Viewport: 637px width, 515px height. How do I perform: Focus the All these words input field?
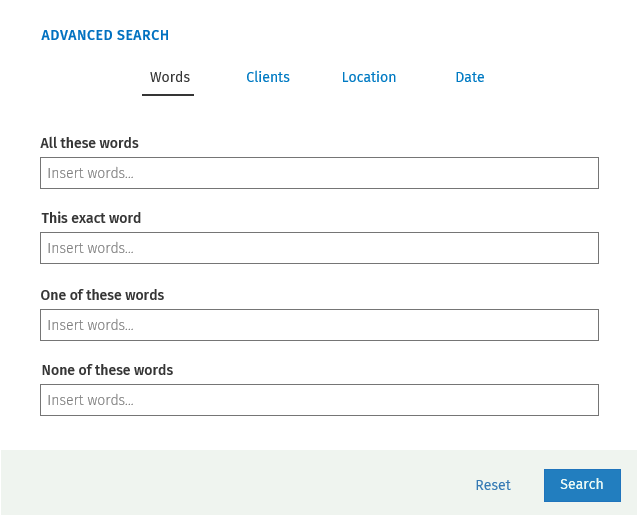click(319, 173)
